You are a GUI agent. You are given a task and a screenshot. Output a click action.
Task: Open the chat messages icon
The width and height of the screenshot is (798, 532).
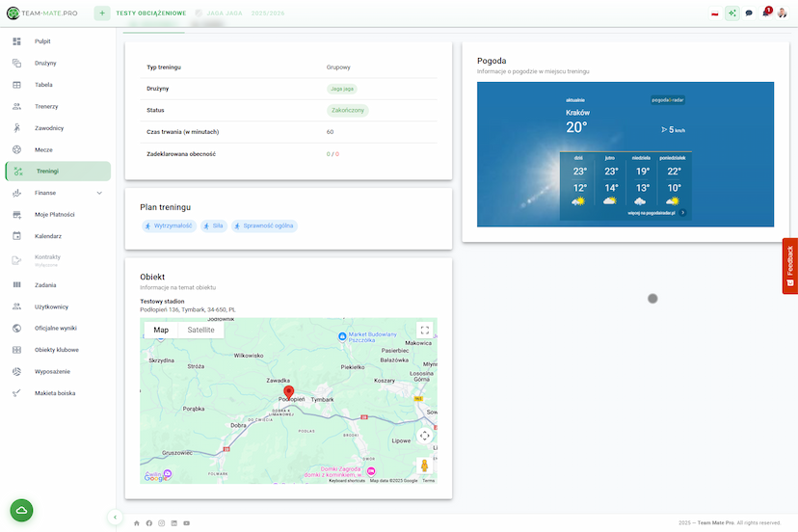point(749,13)
